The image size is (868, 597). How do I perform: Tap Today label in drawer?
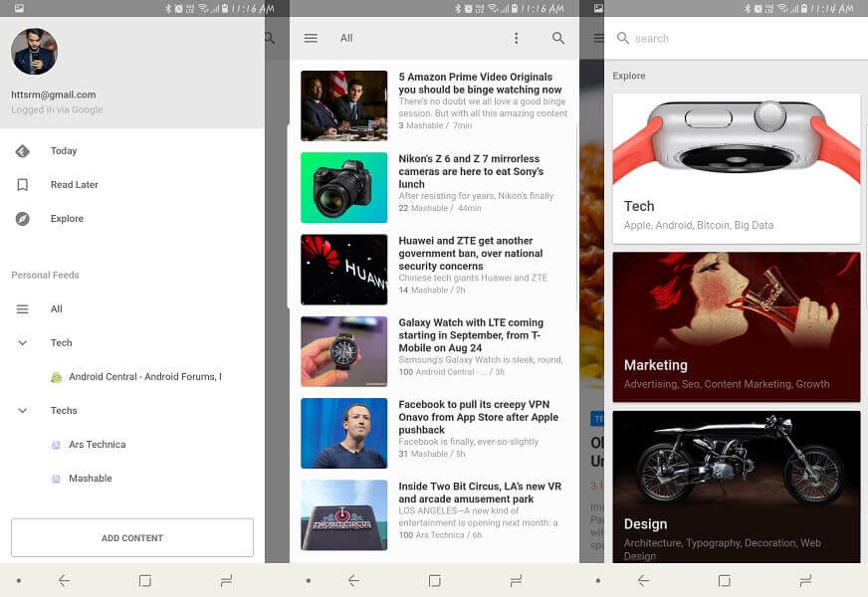click(x=64, y=150)
